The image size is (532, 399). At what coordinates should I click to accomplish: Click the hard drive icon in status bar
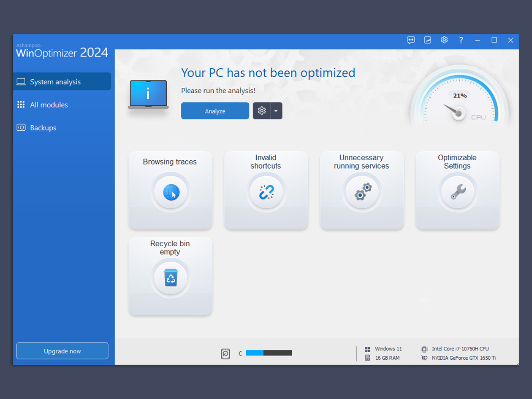(225, 353)
